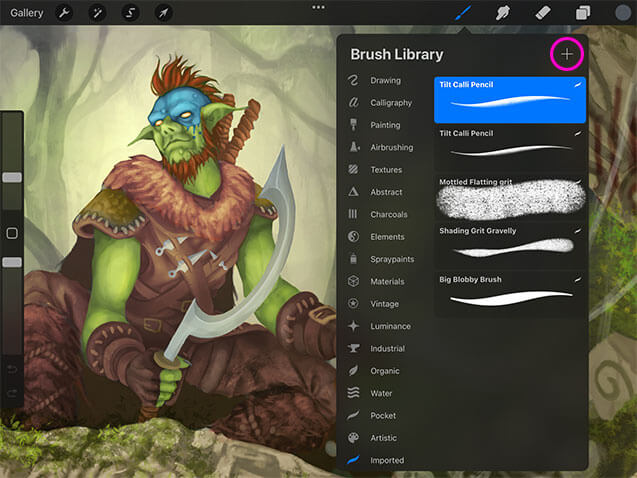This screenshot has width=637, height=478.
Task: Select the Selection S tool
Action: click(130, 13)
